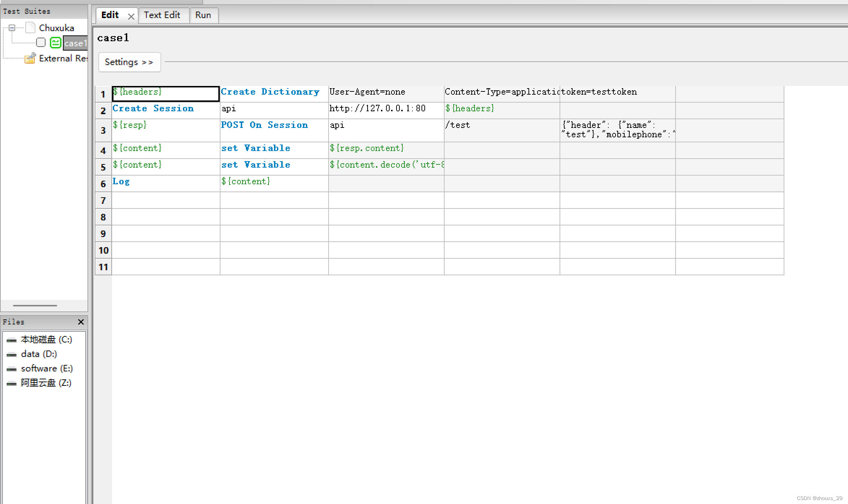Screen dimensions: 848x504
Task: Click the local disk C: drive icon
Action: (12, 340)
